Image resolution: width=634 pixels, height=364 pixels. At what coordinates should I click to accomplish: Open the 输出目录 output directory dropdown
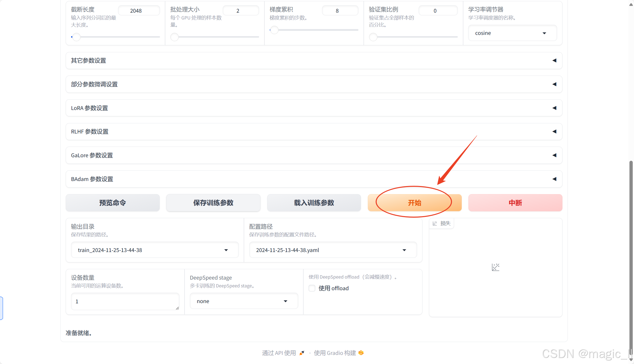click(155, 250)
